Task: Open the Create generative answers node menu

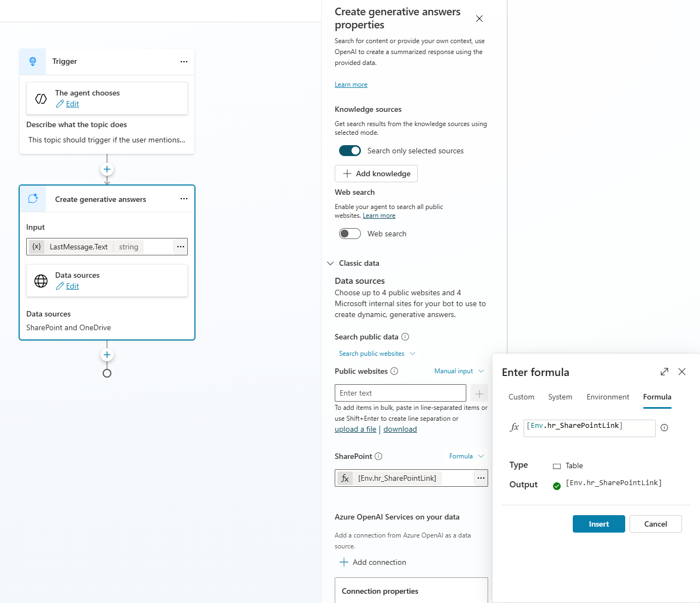Action: click(184, 199)
